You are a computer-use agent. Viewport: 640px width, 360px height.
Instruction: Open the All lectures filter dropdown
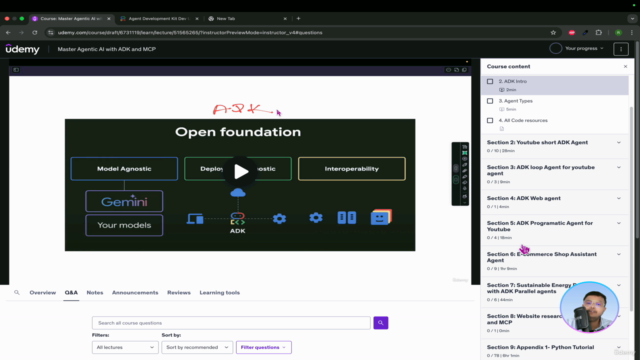(125, 347)
